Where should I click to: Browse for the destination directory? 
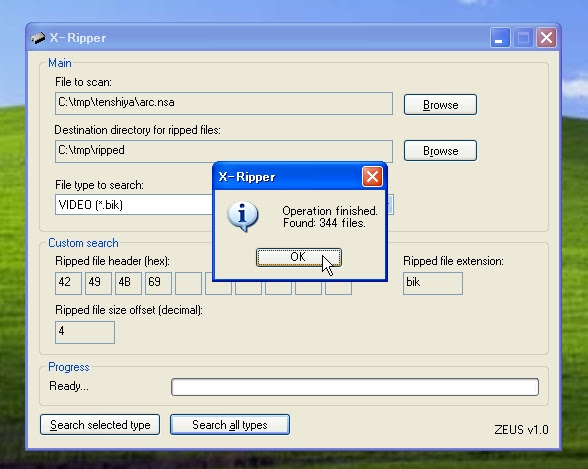[440, 151]
